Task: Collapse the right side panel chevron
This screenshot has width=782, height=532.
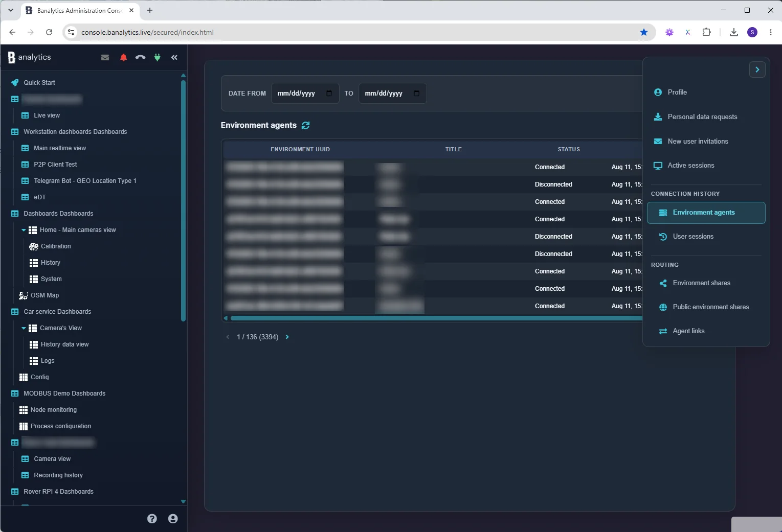Action: 757,70
